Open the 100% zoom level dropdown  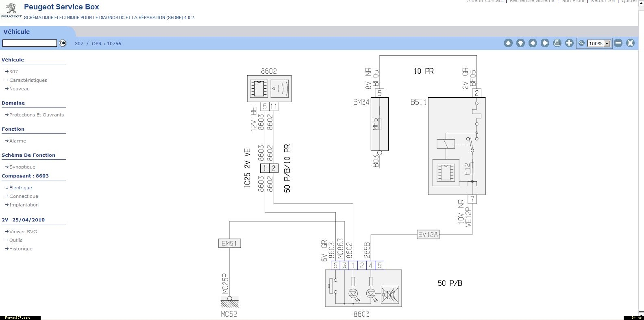[607, 44]
